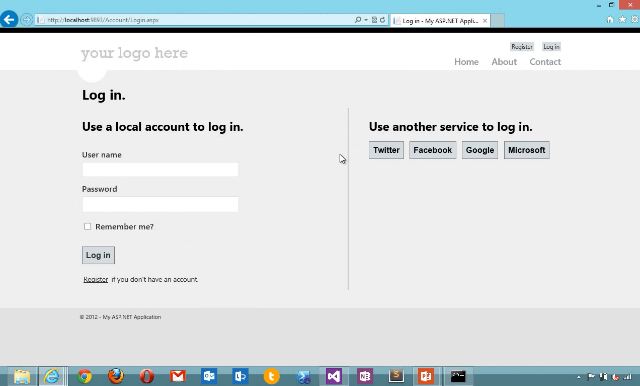Open Action Center flag in tray
The height and width of the screenshot is (386, 640).
[x=591, y=377]
